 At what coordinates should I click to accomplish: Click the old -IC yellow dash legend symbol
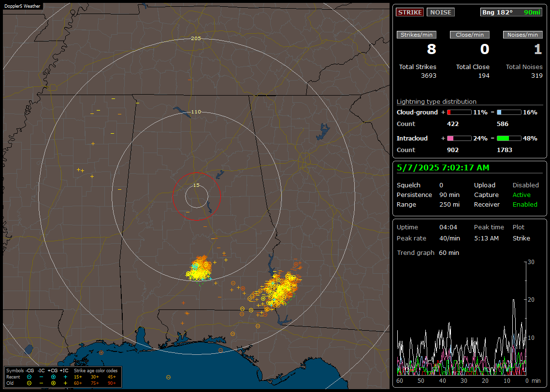(41, 383)
